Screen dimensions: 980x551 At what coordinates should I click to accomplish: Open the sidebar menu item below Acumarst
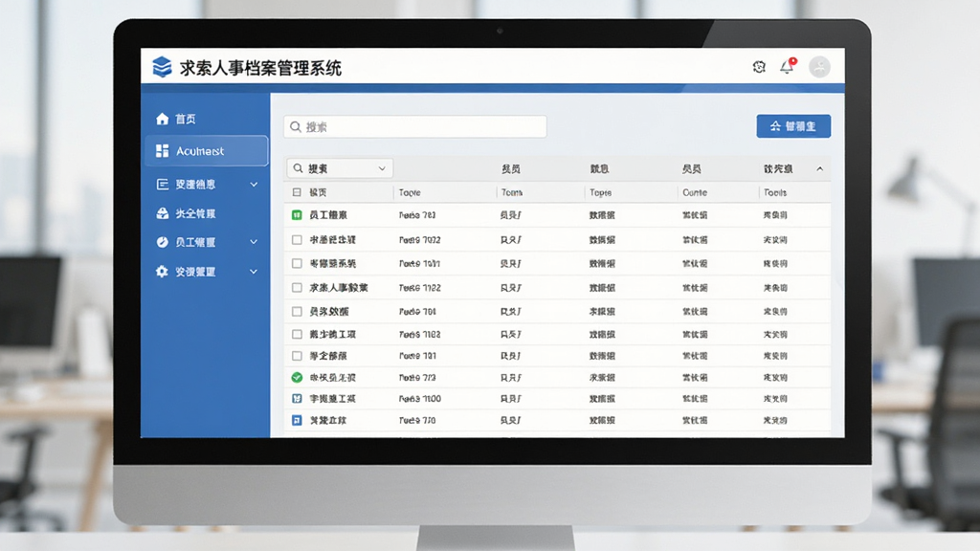[206, 185]
